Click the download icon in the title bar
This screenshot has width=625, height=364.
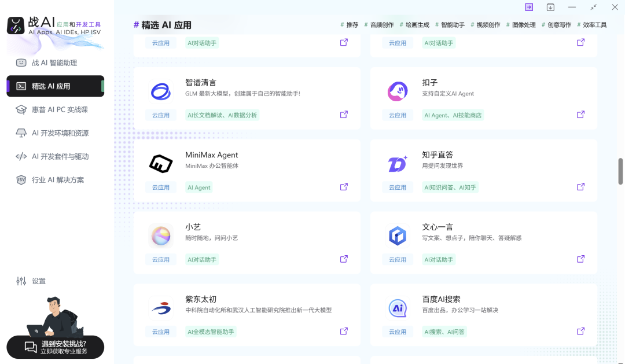pyautogui.click(x=550, y=7)
